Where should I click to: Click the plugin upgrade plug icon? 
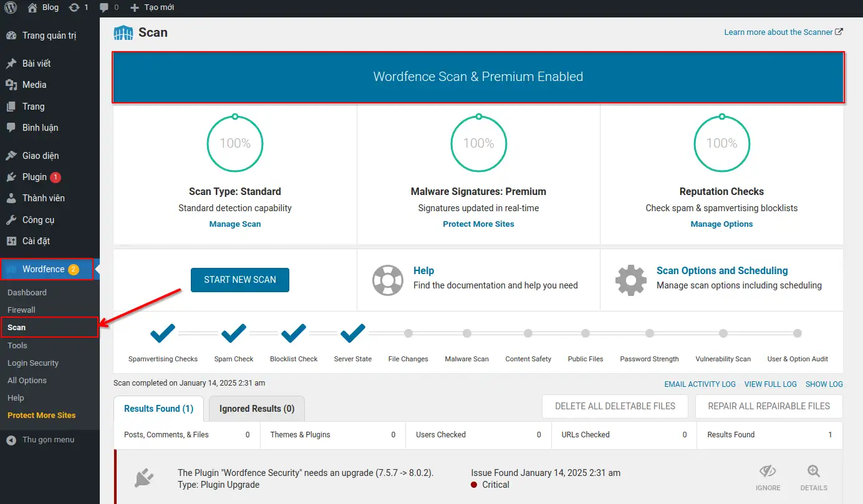point(144,478)
